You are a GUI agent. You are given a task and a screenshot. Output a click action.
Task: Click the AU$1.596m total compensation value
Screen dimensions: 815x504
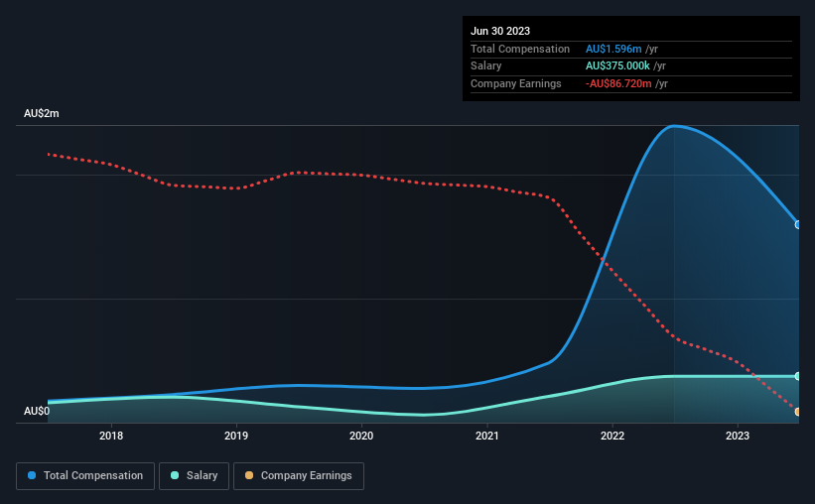[x=613, y=49]
